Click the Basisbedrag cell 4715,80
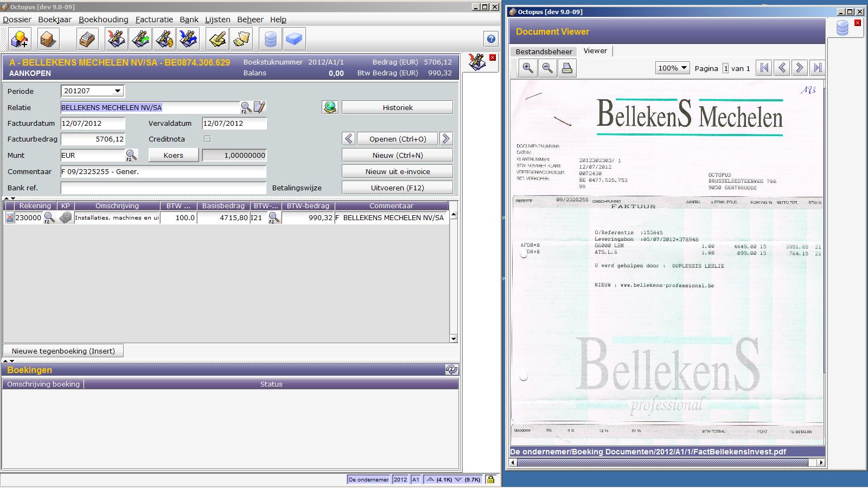This screenshot has height=488, width=868. (x=223, y=217)
